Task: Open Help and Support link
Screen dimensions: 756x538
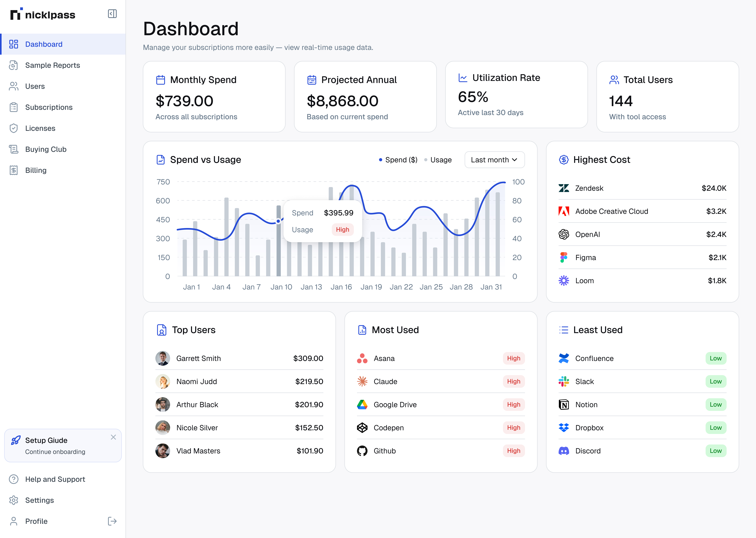Action: 55,479
